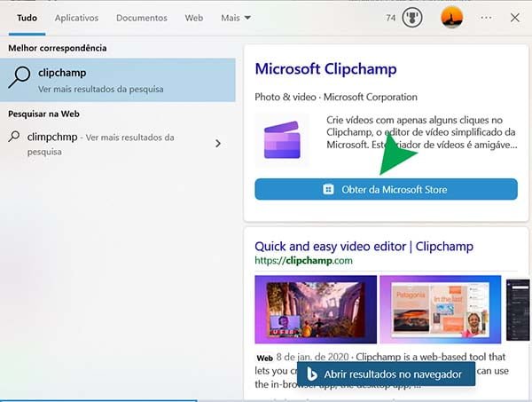Open the gaming video preview thumbnail
Image resolution: width=532 pixels, height=402 pixels.
(316, 310)
